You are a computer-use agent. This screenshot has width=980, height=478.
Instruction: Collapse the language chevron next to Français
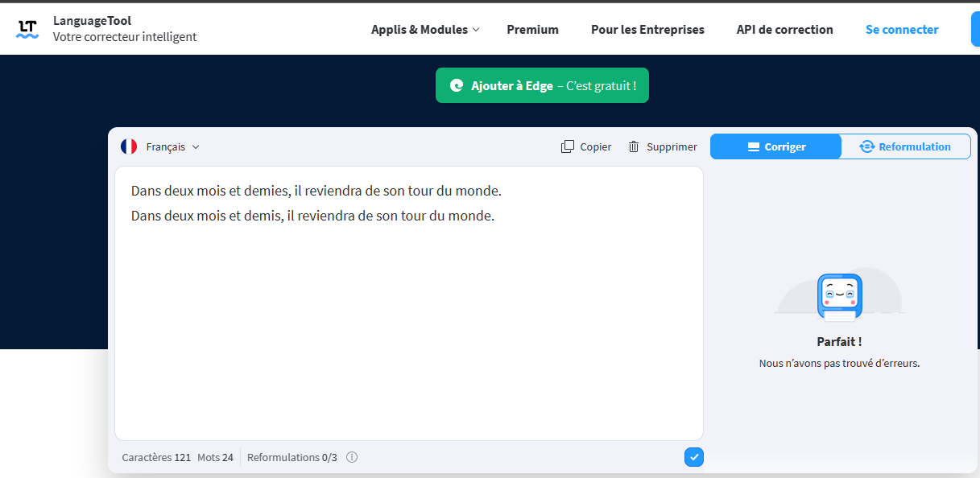click(x=196, y=146)
